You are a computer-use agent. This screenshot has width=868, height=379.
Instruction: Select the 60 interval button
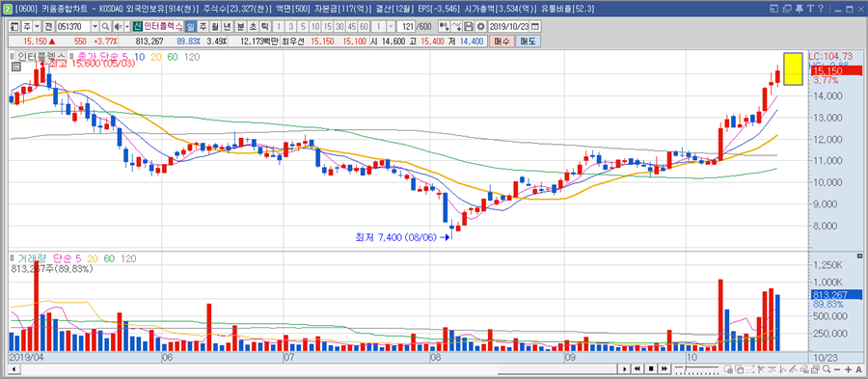coord(364,27)
